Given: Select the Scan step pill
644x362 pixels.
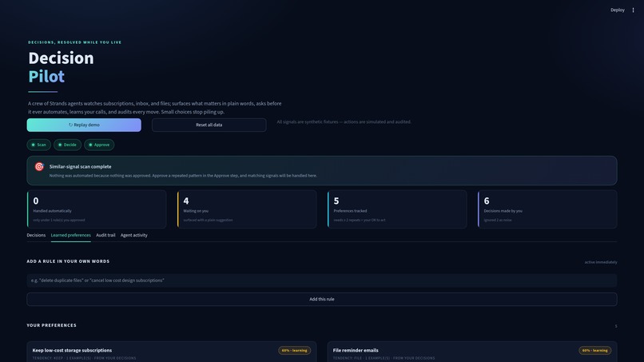Looking at the screenshot, I should point(39,145).
